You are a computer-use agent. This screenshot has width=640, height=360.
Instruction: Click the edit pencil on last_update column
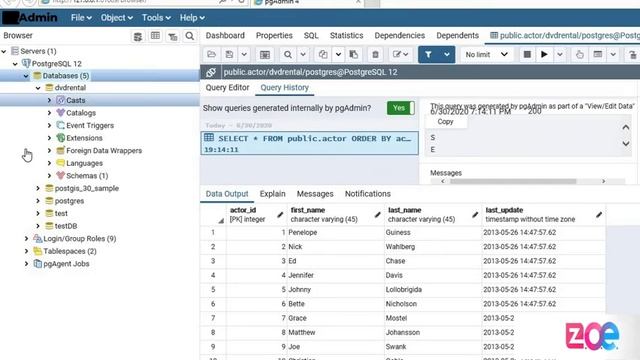599,215
